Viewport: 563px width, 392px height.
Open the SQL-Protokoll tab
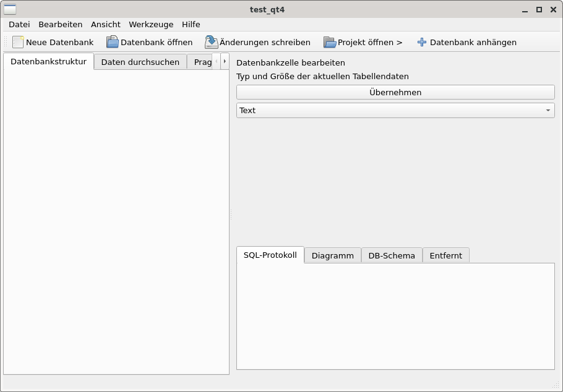point(270,255)
